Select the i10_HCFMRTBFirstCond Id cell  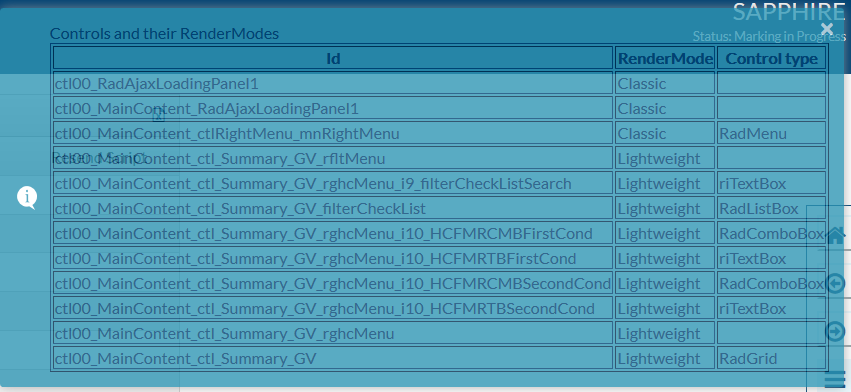333,258
